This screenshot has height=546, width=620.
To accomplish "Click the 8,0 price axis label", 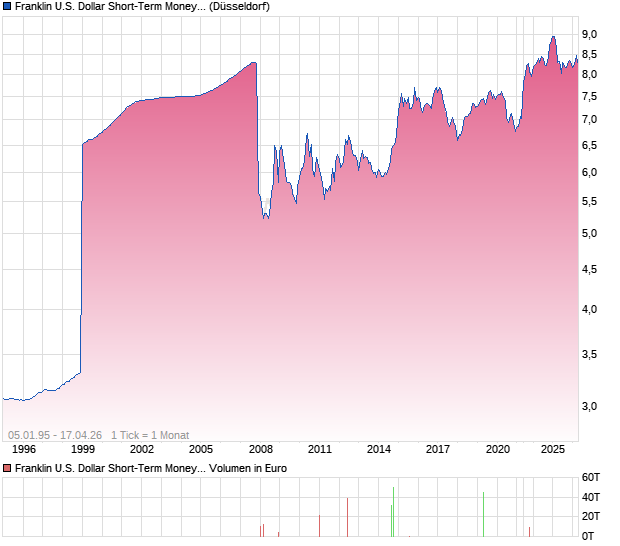I will tap(589, 74).
